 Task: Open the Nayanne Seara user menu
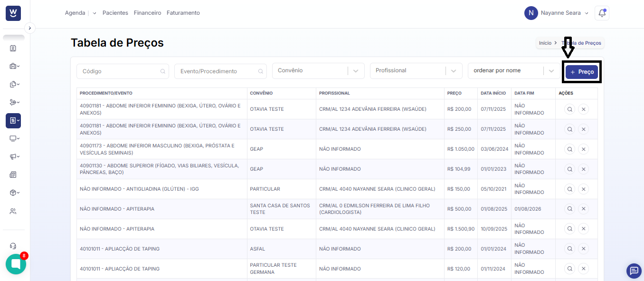(557, 13)
